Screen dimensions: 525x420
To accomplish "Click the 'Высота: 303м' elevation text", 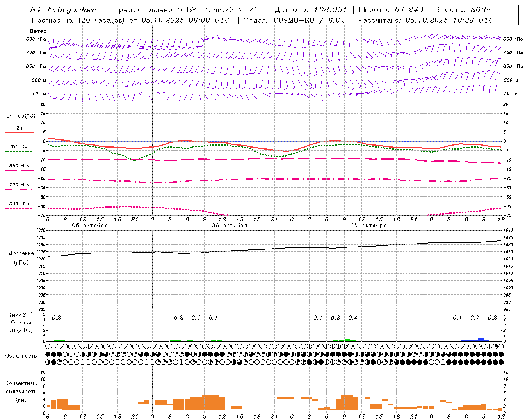I will tap(463, 10).
